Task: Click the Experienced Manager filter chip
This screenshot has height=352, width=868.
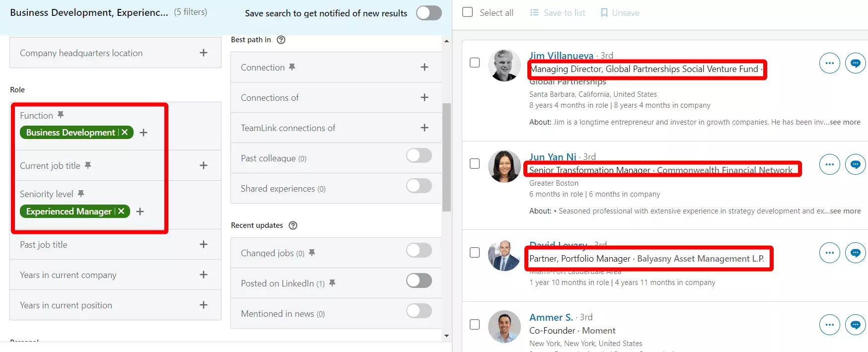Action: point(75,211)
